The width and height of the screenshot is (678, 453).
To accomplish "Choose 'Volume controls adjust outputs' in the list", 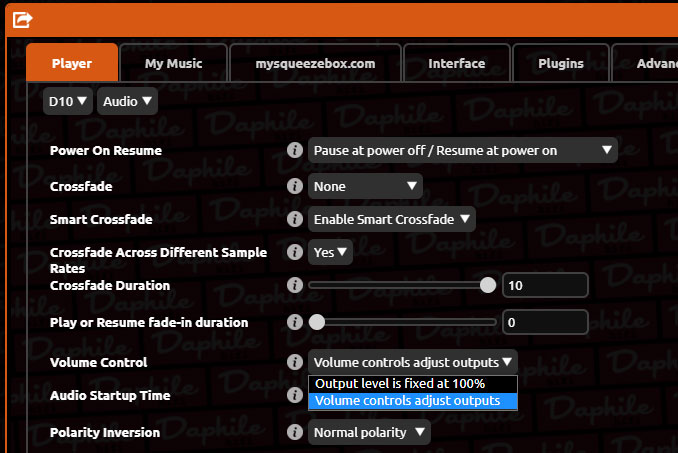I will (412, 400).
